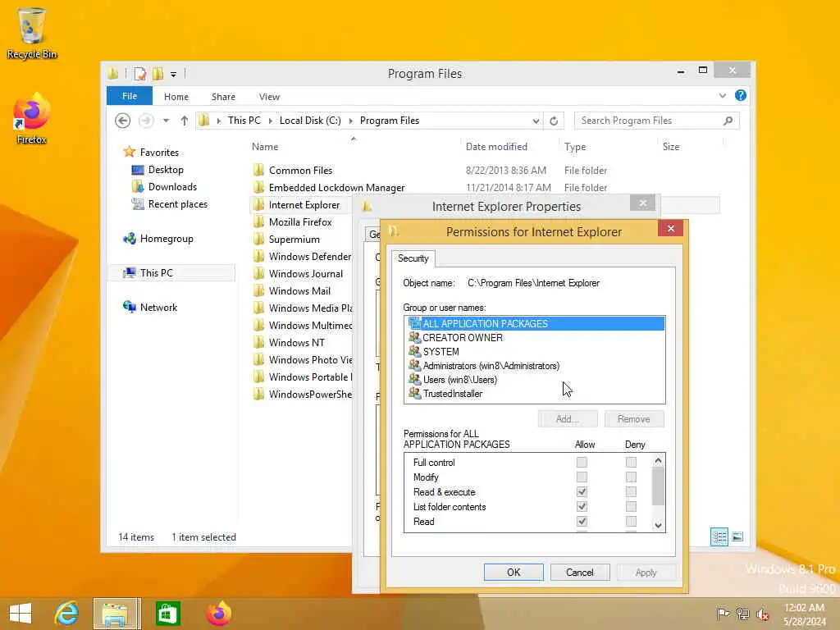Switch to details view icon
The height and width of the screenshot is (630, 840).
click(719, 536)
